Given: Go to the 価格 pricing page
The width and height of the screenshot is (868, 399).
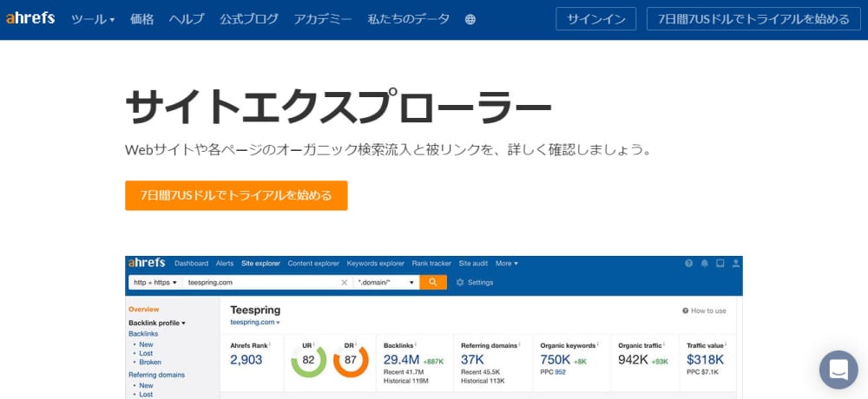Looking at the screenshot, I should (141, 19).
